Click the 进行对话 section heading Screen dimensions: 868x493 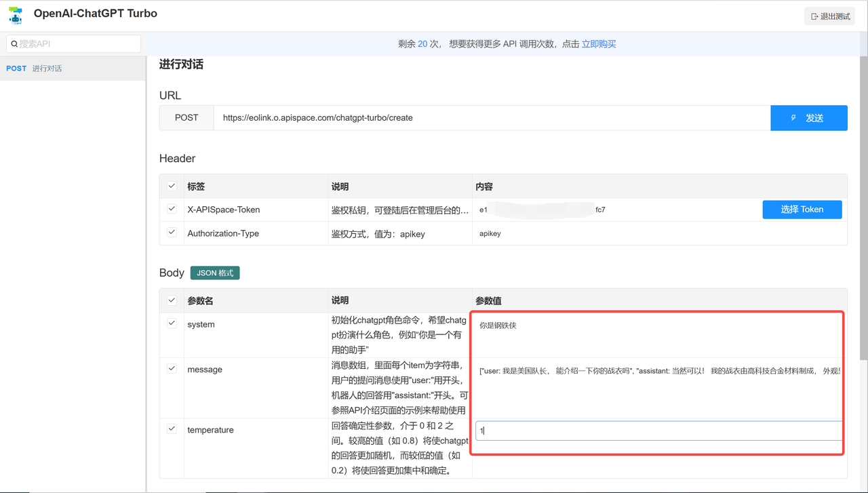(181, 64)
